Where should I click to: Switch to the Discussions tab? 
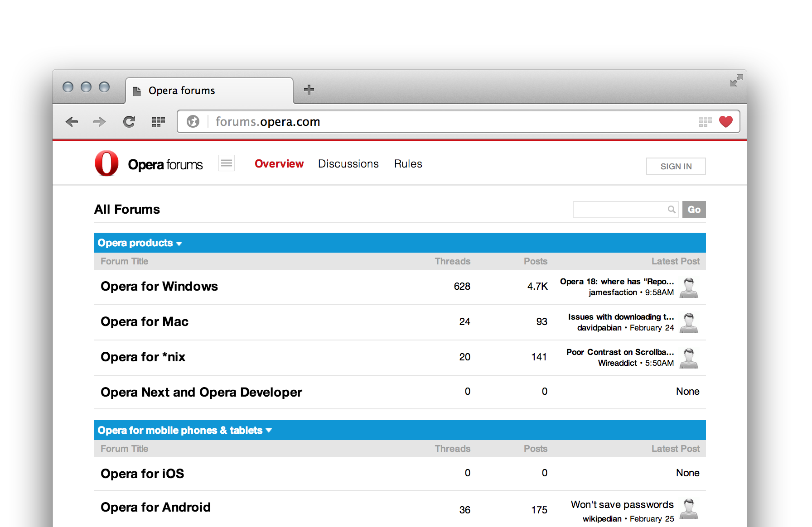[348, 164]
